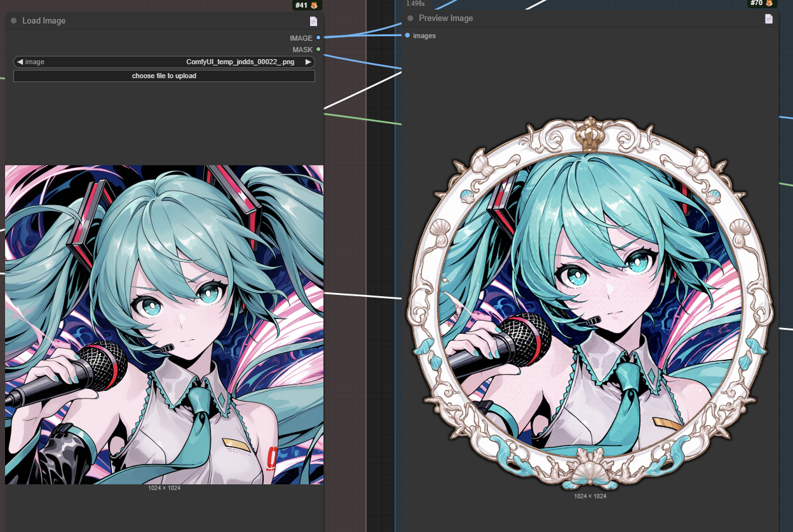Click the #70 node badge
The image size is (793, 532).
762,3
